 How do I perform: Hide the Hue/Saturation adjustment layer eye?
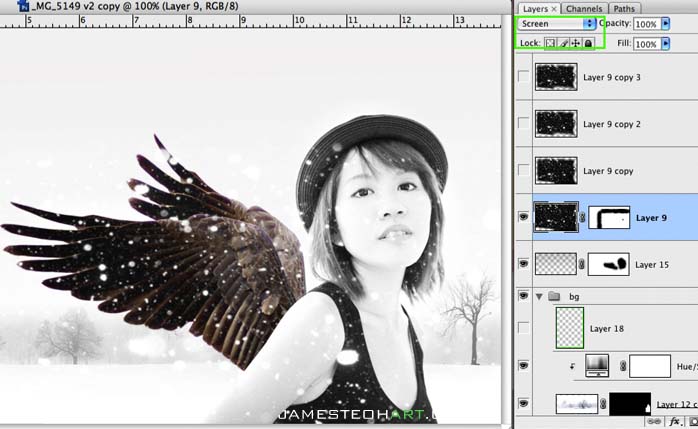coord(524,365)
